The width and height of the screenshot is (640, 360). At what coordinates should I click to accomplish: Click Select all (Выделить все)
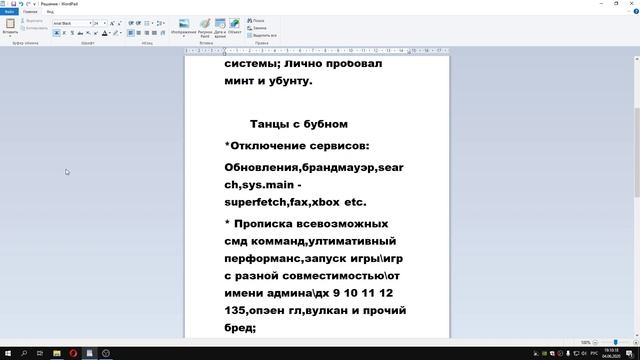262,36
